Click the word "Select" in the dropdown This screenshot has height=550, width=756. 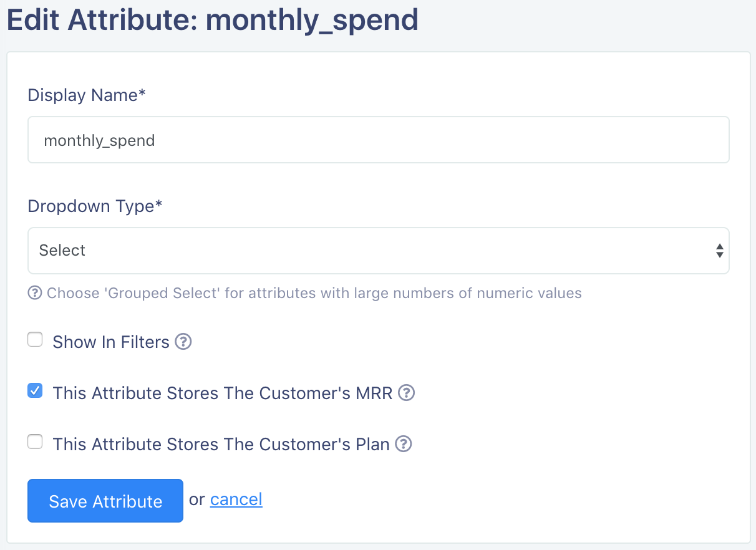click(x=62, y=251)
